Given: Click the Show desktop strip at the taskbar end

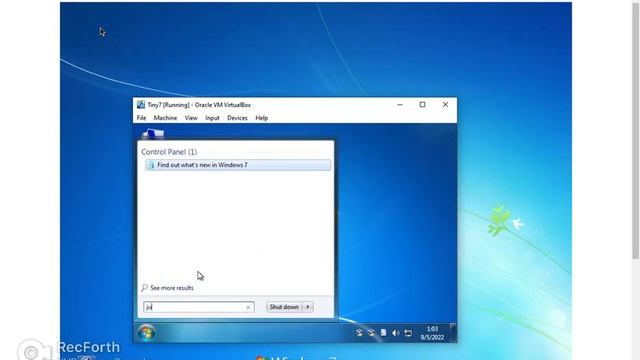Looking at the screenshot, I should coord(453,333).
